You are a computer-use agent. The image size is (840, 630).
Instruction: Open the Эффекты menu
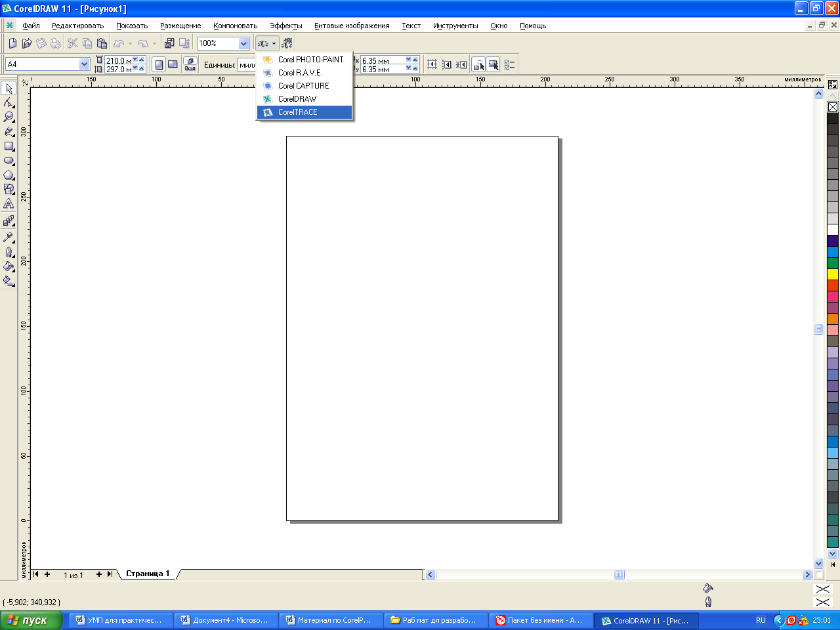[286, 26]
